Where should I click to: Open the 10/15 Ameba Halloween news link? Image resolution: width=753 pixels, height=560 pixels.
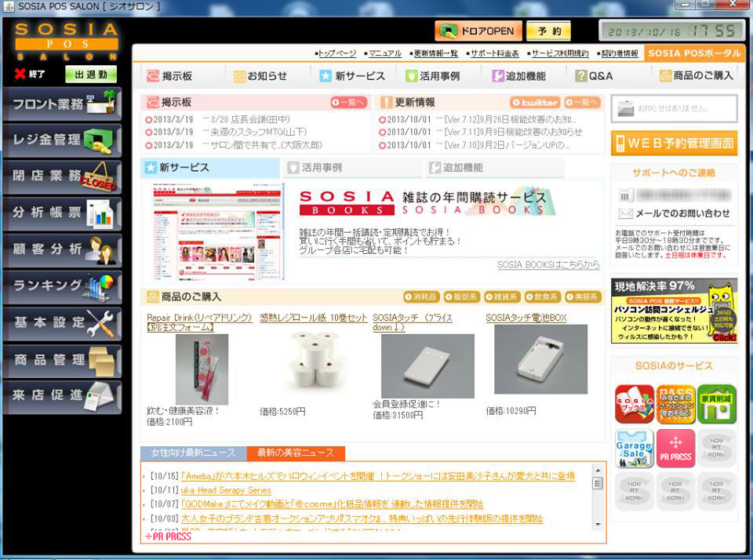click(x=377, y=476)
